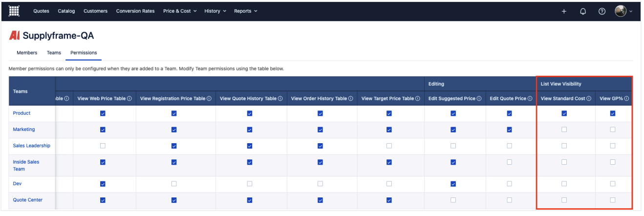
Task: Uncheck View Standard Cost for Product
Action: (x=564, y=113)
